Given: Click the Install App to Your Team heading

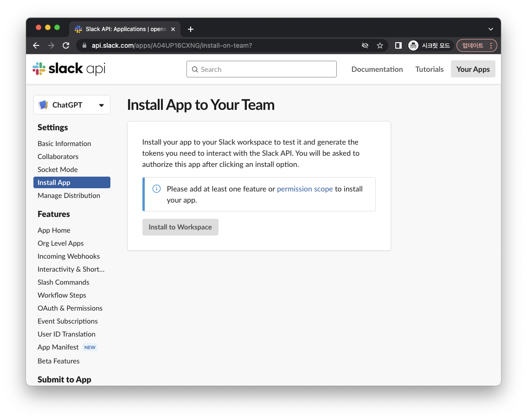Looking at the screenshot, I should [201, 105].
